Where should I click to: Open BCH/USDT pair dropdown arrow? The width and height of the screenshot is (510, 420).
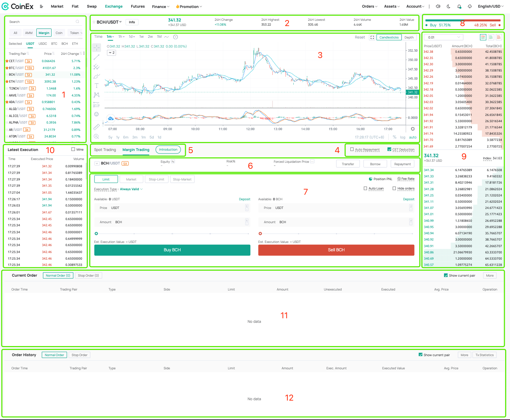pyautogui.click(x=120, y=22)
